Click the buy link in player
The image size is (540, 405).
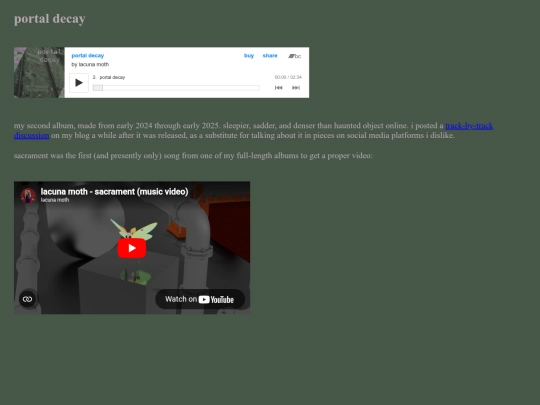point(249,55)
